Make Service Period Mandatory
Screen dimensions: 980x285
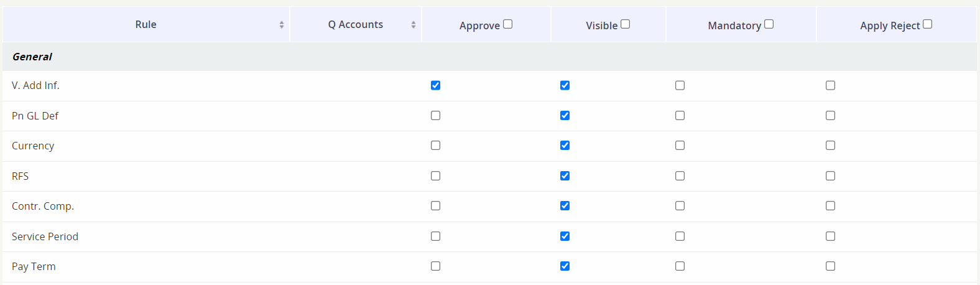point(680,236)
